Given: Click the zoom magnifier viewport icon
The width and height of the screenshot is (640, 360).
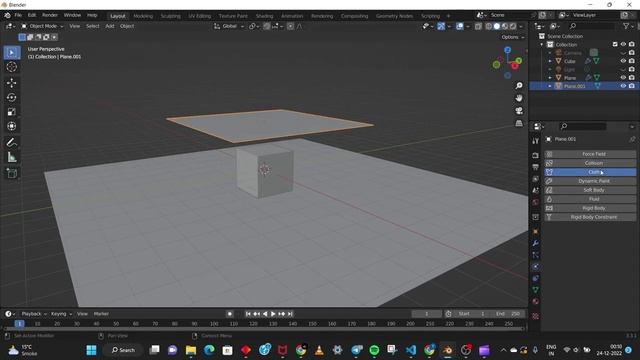Looking at the screenshot, I should pos(519,86).
